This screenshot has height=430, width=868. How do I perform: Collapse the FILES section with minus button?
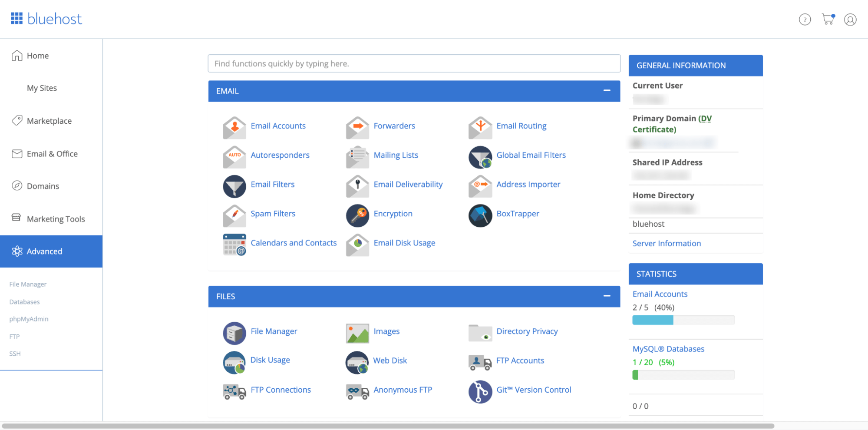coord(607,296)
